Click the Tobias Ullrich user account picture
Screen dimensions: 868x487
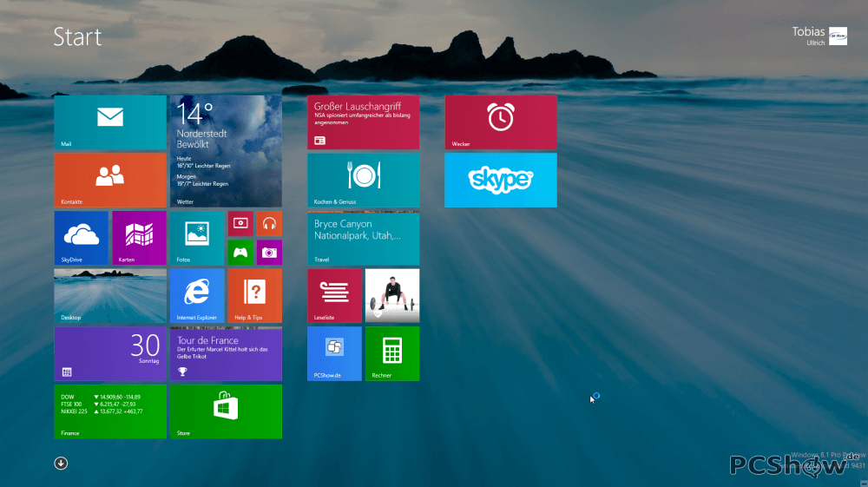[838, 36]
